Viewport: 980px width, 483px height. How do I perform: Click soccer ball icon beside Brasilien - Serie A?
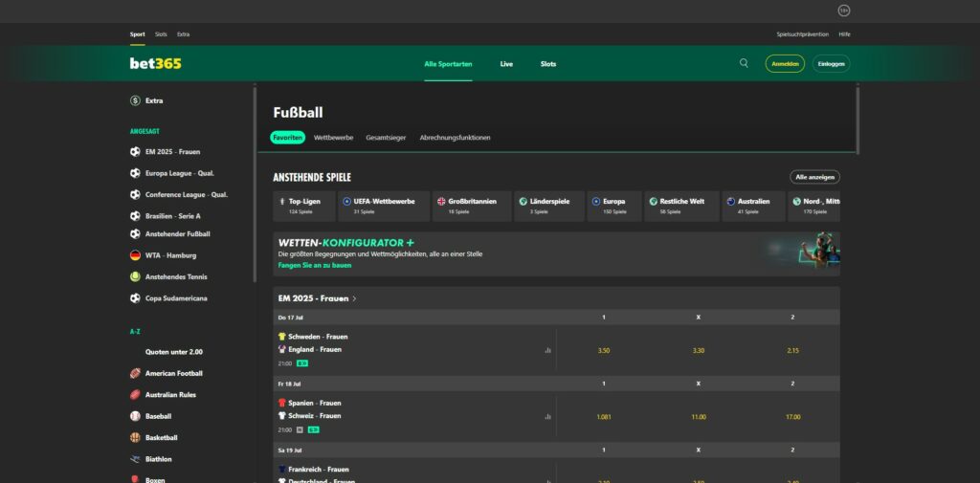pyautogui.click(x=135, y=215)
